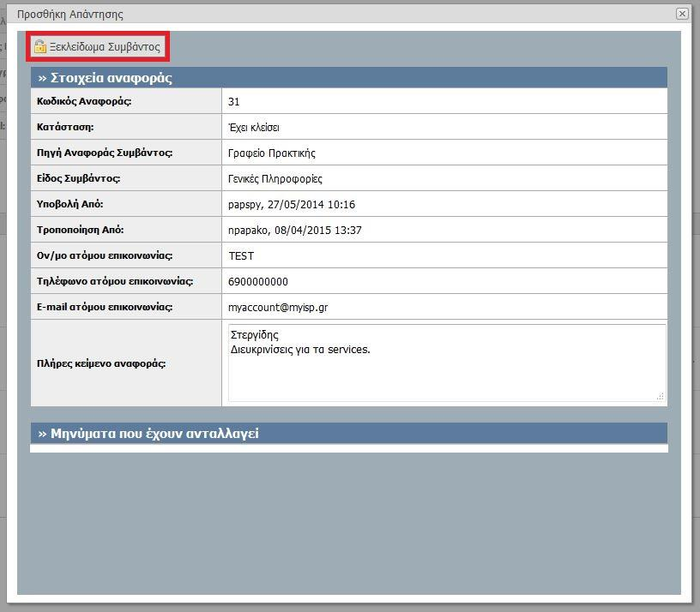Click the label Κατάσταση

tap(65, 127)
